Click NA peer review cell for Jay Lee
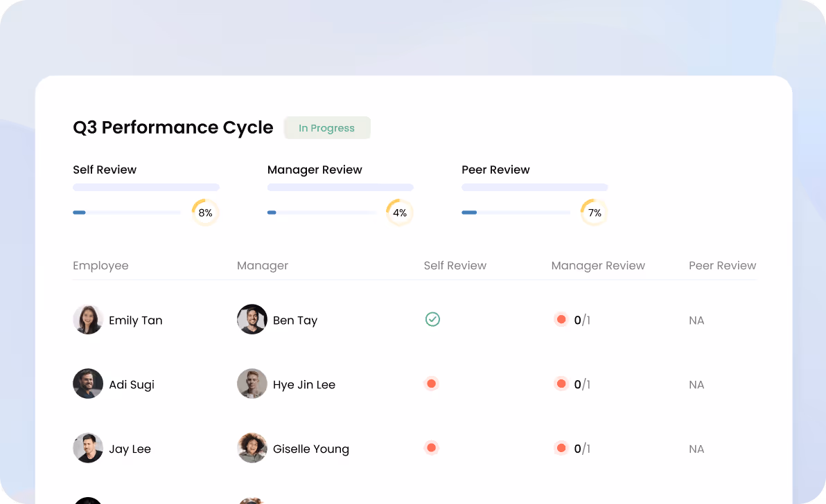This screenshot has width=826, height=504. coord(696,449)
